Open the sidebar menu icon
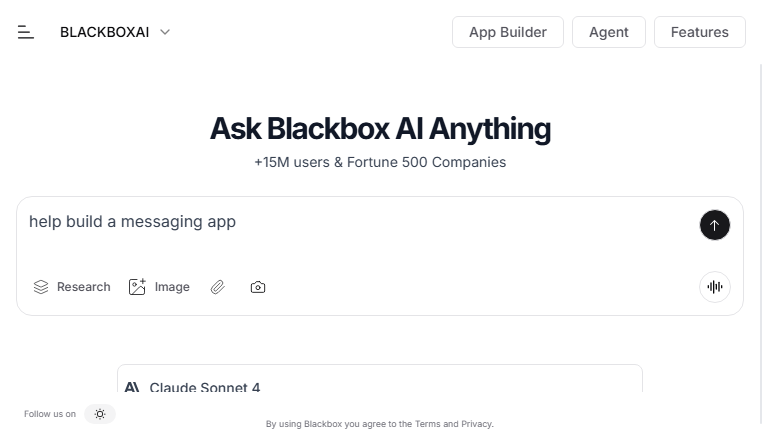The height and width of the screenshot is (432, 762). click(x=26, y=32)
